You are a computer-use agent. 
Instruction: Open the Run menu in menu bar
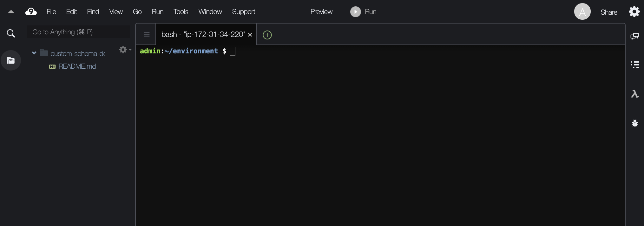point(157,12)
